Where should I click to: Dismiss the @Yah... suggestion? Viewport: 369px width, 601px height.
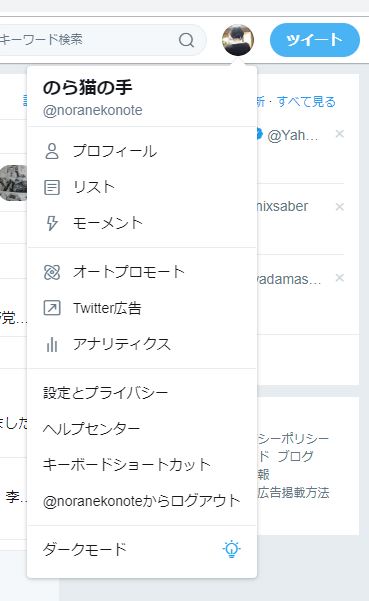click(339, 134)
